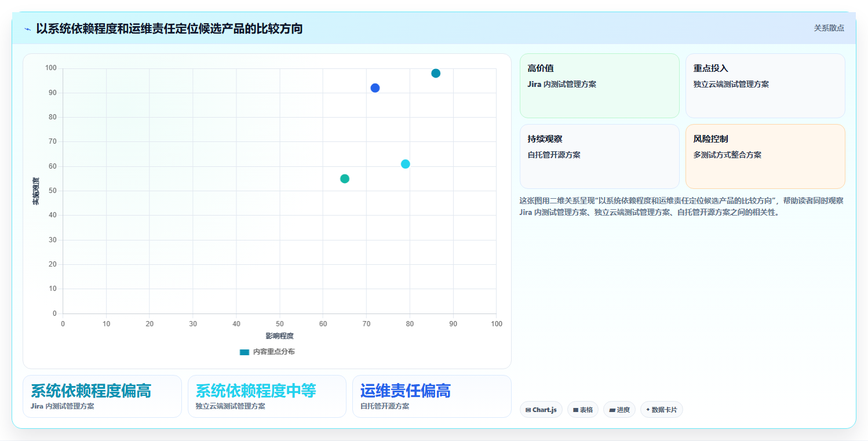Open the 风险控制 quadrant card
Viewport: 868px width, 441px height.
click(765, 156)
